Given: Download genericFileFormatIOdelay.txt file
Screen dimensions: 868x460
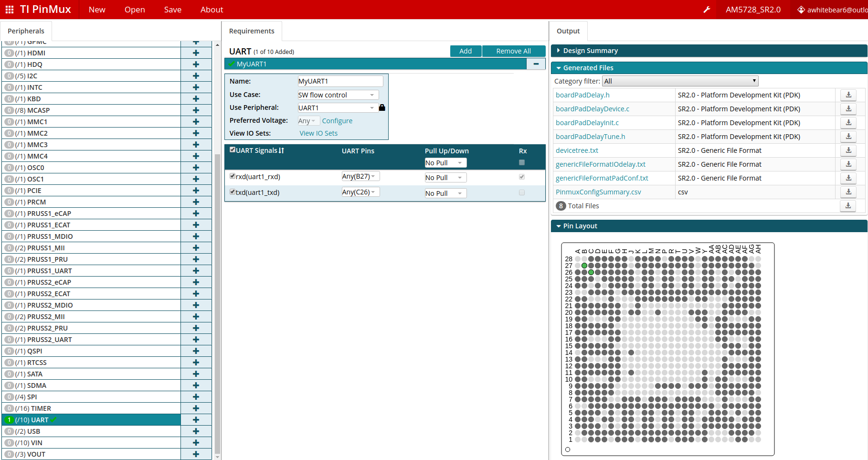Looking at the screenshot, I should [848, 164].
